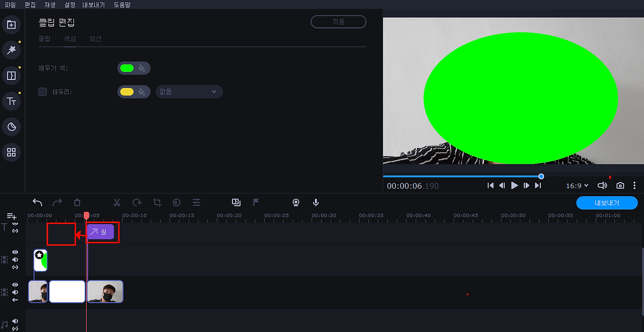Pick the green 채우기 색 fill color
The width and height of the screenshot is (644, 332).
coord(127,68)
